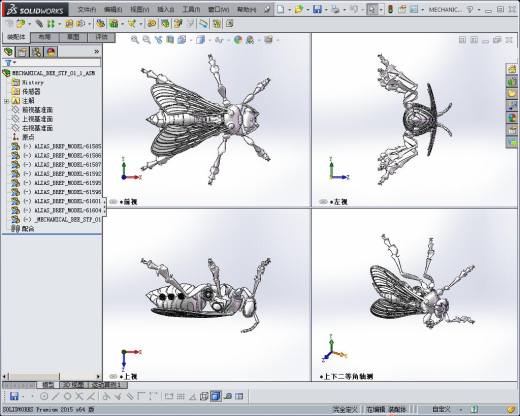Open the dropdown arrow beside the Save icon
520x416 pixels.
pos(326,10)
